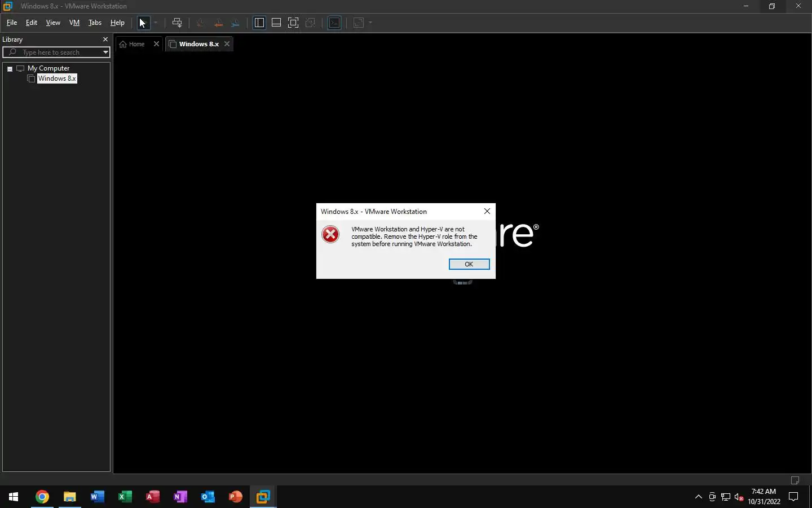The image size is (812, 508).
Task: Click Send Ctrl+Alt+Del toolbar icon
Action: [177, 23]
